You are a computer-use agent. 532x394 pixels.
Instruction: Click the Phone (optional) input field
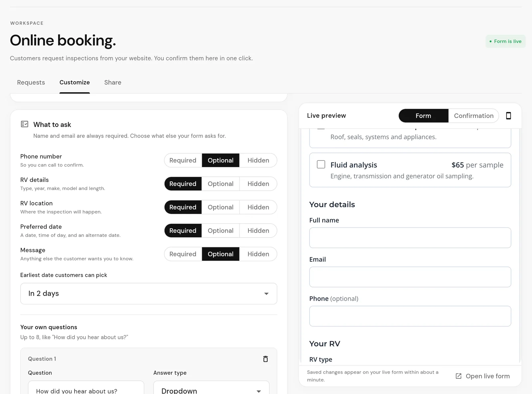click(410, 316)
